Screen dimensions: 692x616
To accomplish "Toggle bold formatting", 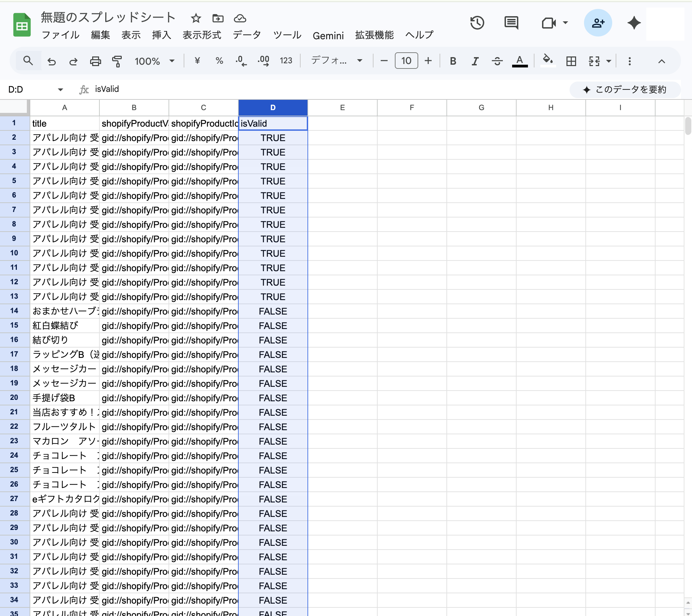I will pyautogui.click(x=453, y=61).
